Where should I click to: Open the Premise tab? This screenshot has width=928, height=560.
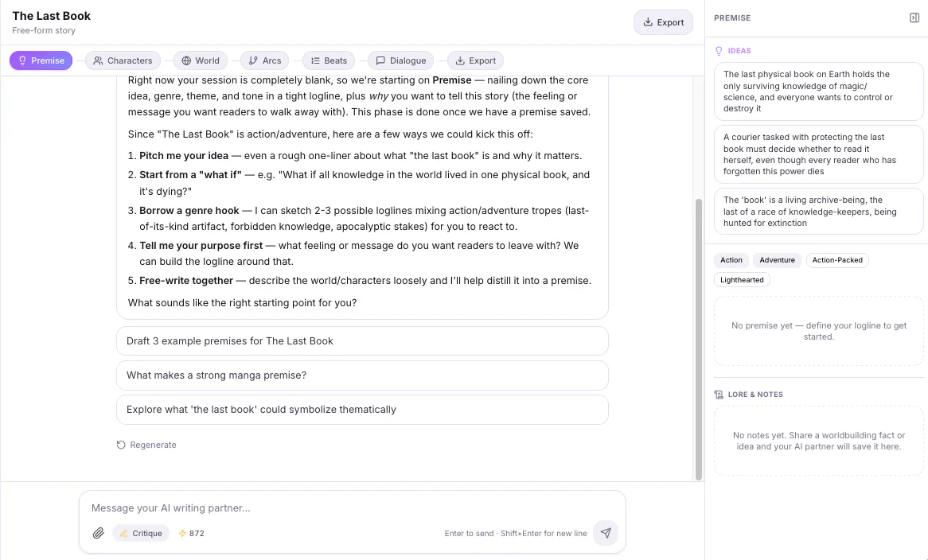[41, 60]
